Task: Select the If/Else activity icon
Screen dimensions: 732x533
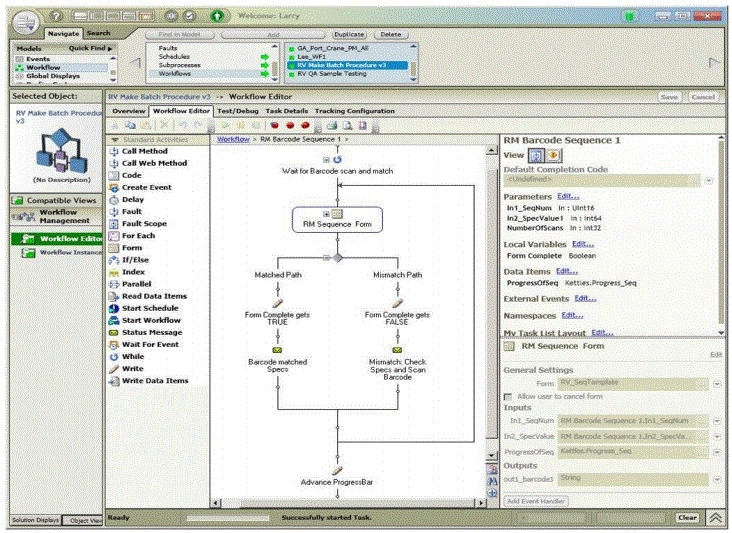Action: pos(112,259)
